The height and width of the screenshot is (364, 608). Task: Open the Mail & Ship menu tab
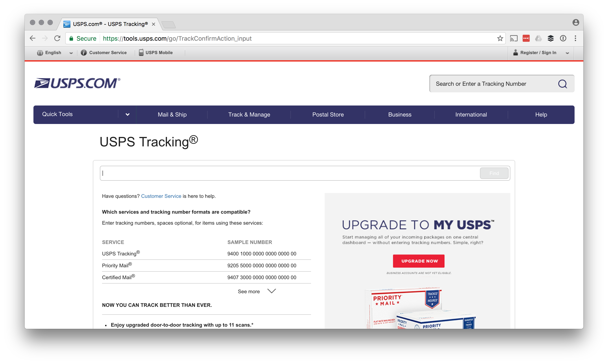click(x=173, y=115)
